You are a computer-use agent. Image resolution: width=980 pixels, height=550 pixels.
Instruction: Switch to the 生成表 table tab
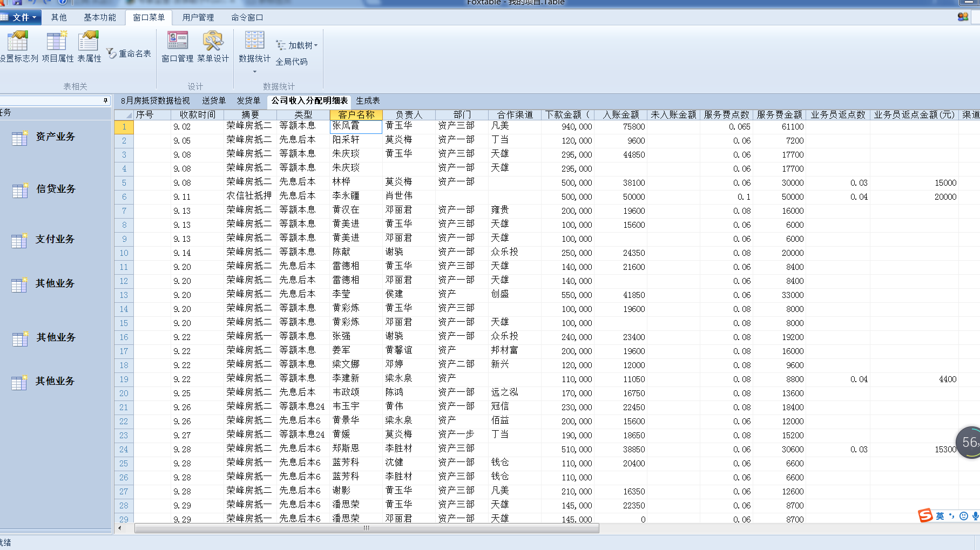368,101
